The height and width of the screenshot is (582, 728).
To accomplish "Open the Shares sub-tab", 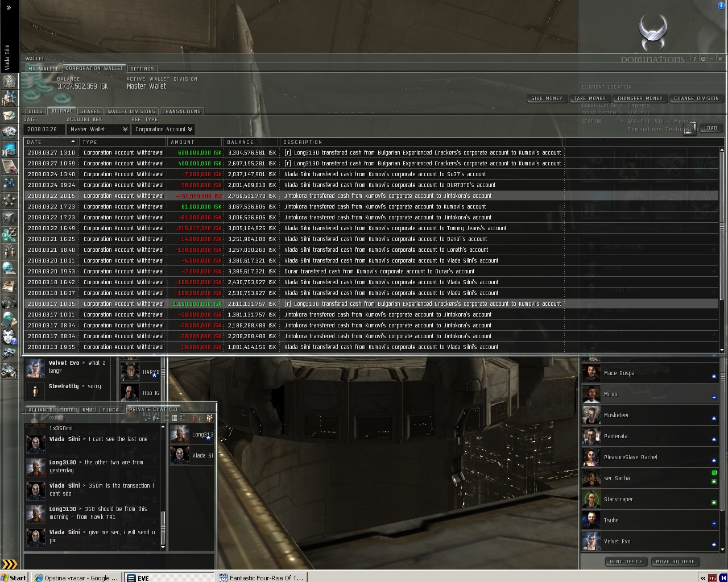I will coord(90,111).
